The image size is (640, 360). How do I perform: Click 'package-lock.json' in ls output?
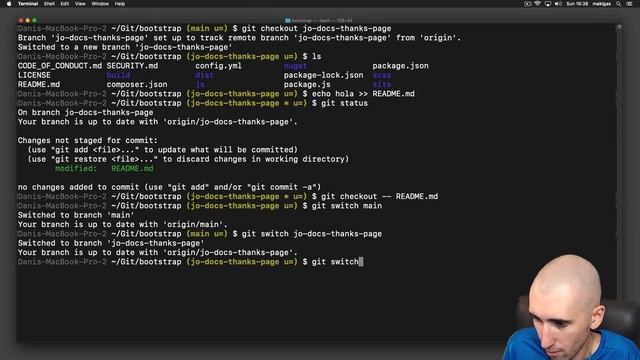[x=323, y=75]
